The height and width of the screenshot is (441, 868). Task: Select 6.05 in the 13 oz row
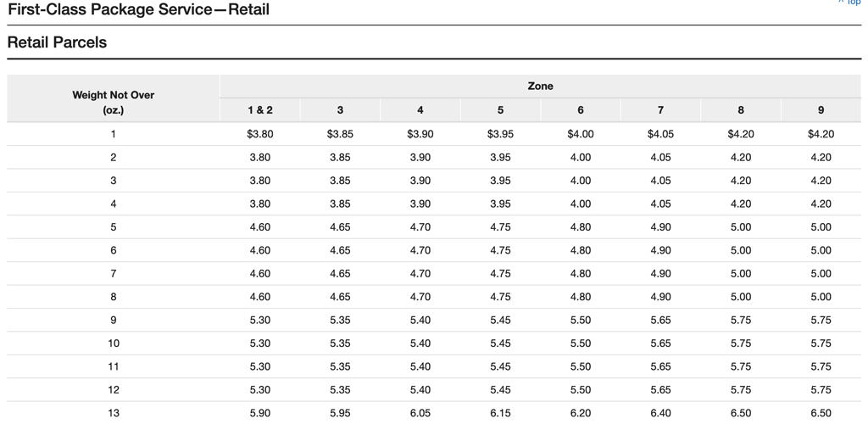click(420, 413)
